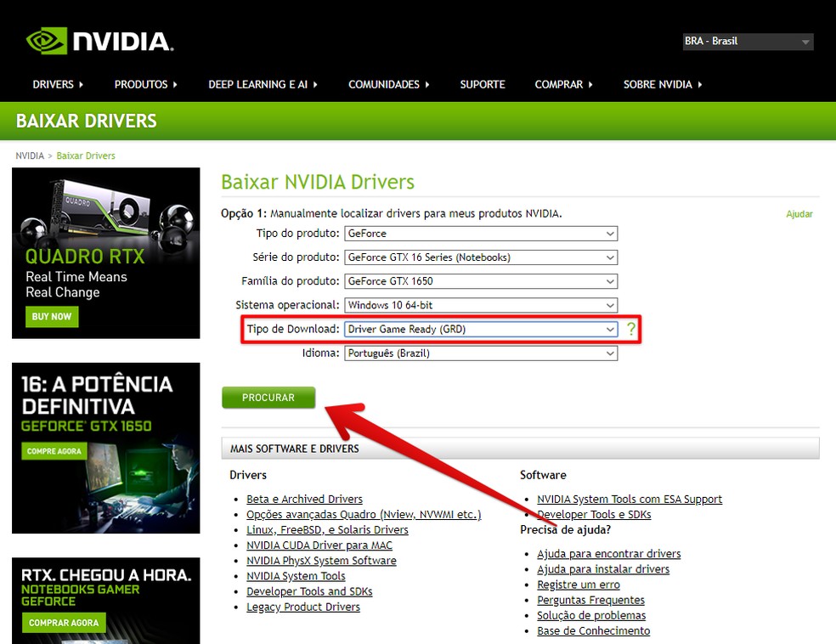Click COMPRAR AGORA on RTX notebooks ad

coord(64,623)
